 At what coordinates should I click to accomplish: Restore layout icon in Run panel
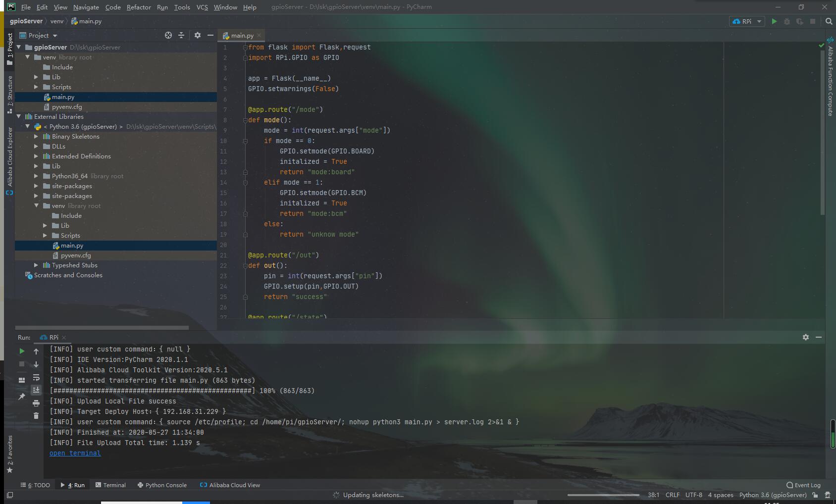point(22,380)
